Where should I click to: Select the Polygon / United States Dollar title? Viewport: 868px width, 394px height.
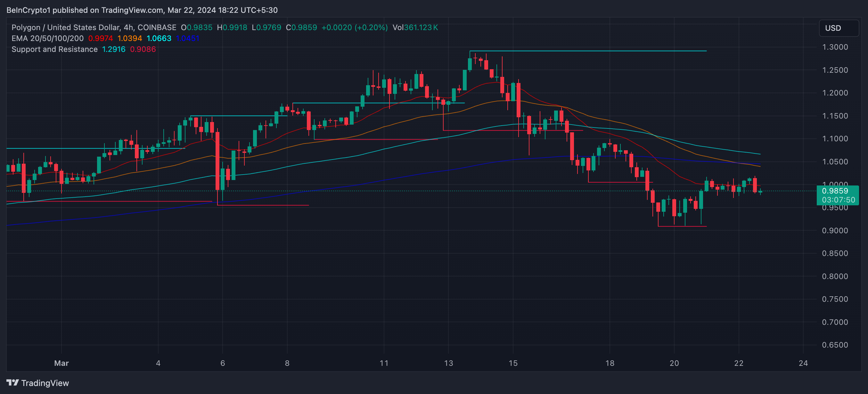coord(66,28)
